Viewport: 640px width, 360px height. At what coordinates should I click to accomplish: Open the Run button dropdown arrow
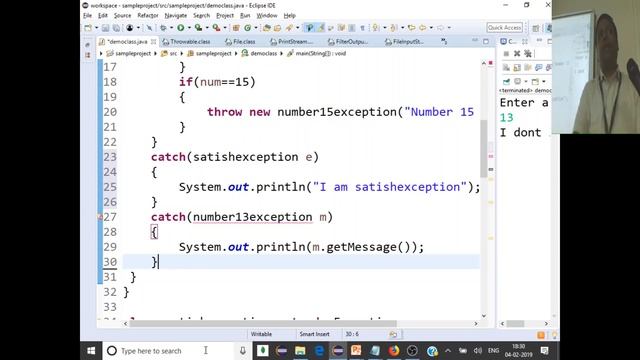click(x=189, y=28)
